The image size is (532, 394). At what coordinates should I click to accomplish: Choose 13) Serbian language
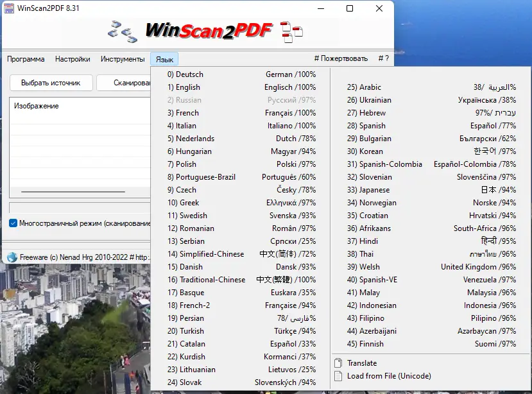(x=241, y=241)
